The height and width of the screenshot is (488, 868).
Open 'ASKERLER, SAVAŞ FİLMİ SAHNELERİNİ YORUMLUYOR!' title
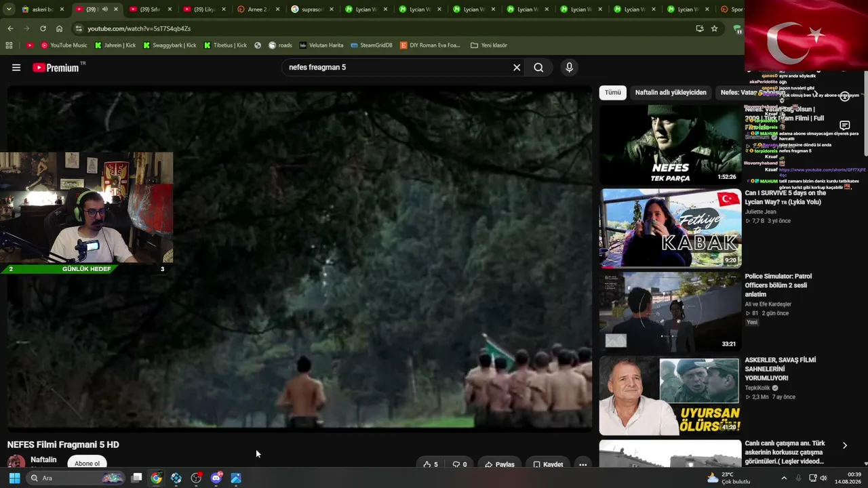781,369
